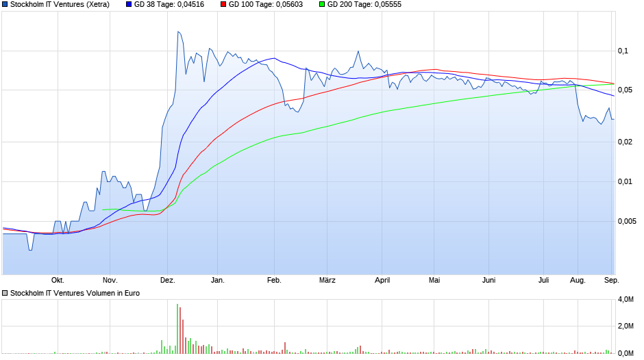
Task: Click the 'Okt.' month label on axis
Action: point(58,280)
